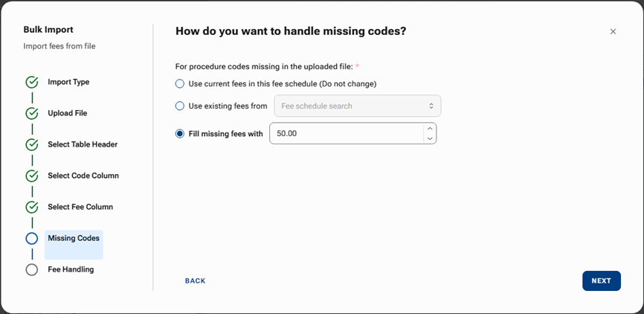This screenshot has height=314, width=644.
Task: Click the Select Table Header checkmark icon
Action: pyautogui.click(x=31, y=145)
